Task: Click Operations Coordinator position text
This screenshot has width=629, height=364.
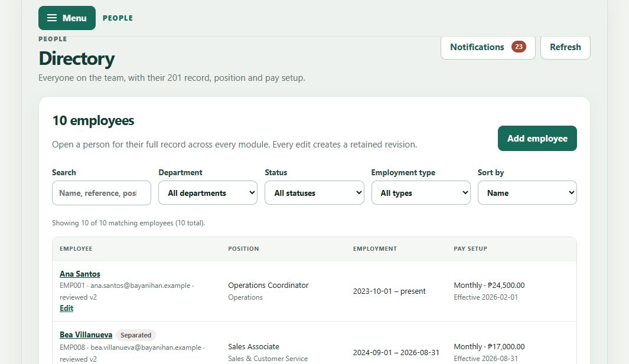Action: point(268,286)
